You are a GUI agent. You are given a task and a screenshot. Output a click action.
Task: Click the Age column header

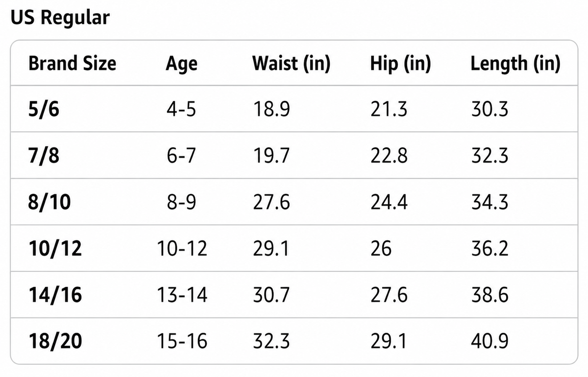[x=181, y=64]
